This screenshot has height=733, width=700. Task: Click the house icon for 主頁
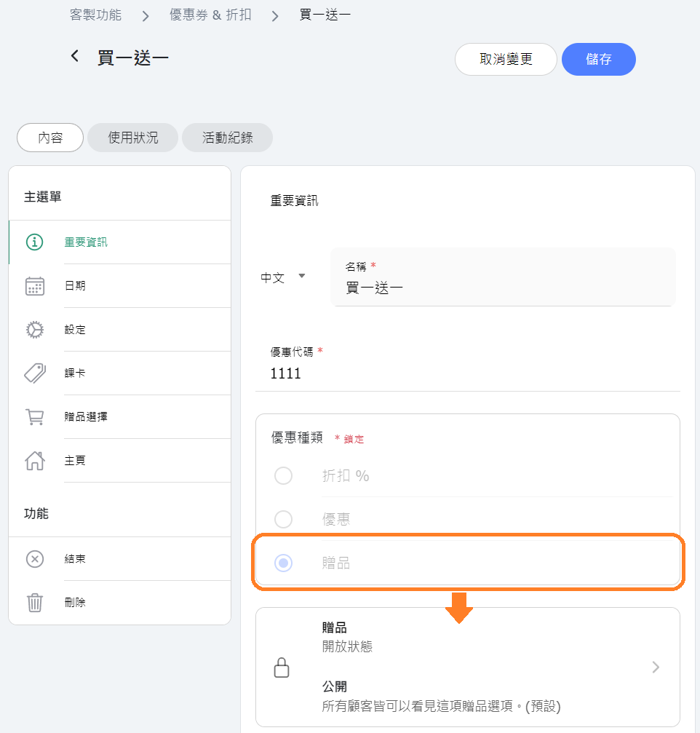[35, 461]
